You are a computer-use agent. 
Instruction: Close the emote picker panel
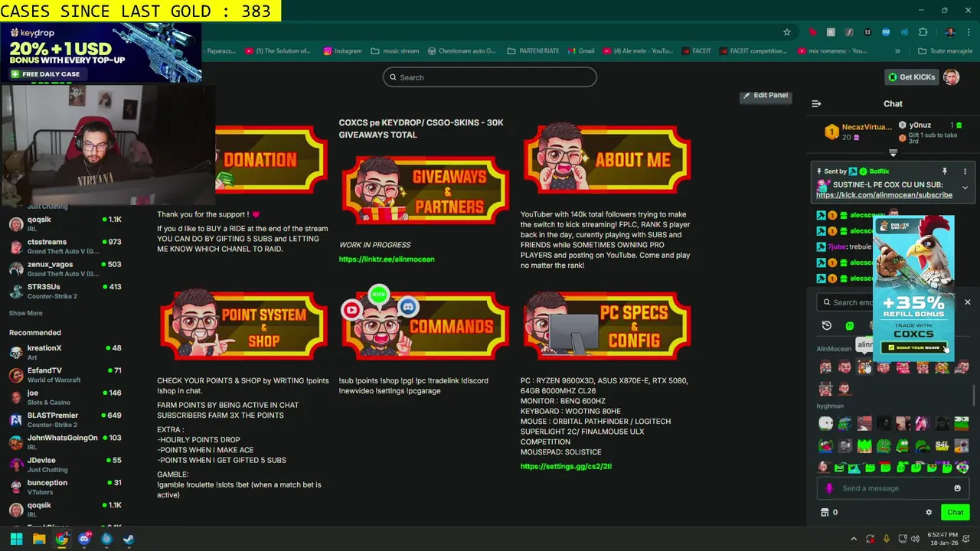coord(967,302)
